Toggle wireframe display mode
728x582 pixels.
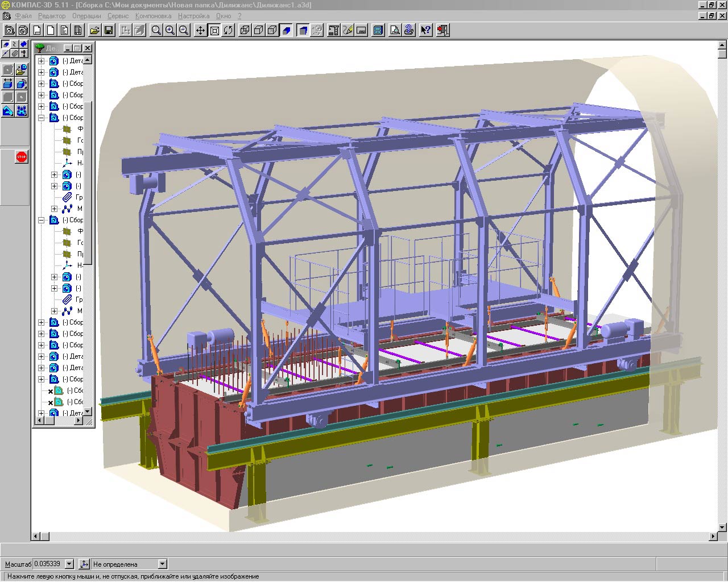pyautogui.click(x=245, y=30)
